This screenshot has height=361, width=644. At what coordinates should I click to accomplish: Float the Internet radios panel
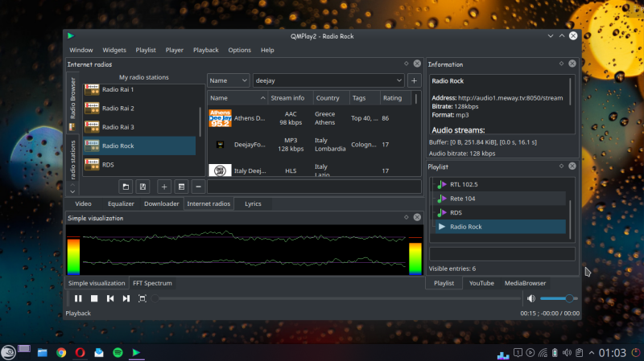[407, 64]
